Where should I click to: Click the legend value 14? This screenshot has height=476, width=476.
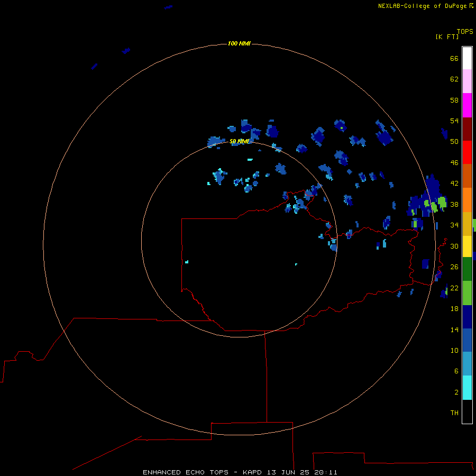454,329
